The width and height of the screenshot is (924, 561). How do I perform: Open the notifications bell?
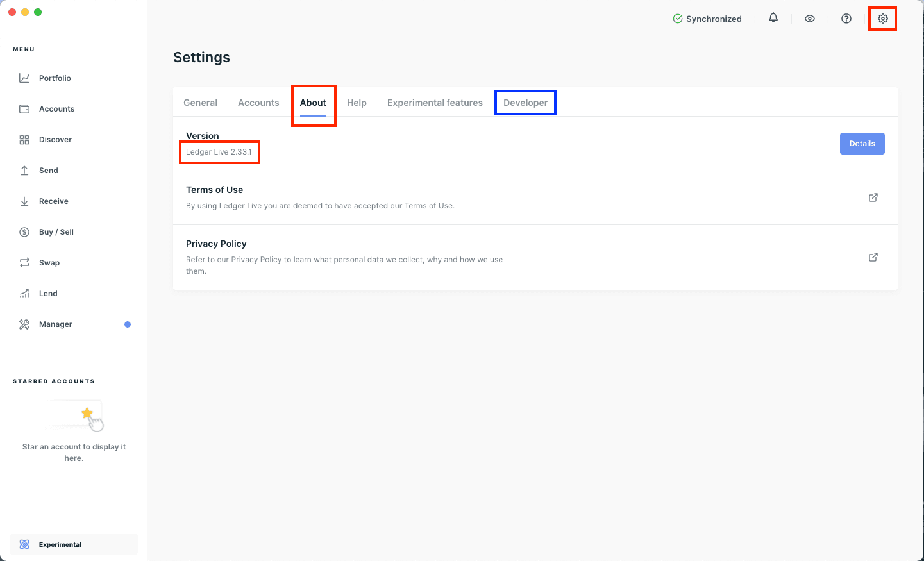click(x=773, y=18)
